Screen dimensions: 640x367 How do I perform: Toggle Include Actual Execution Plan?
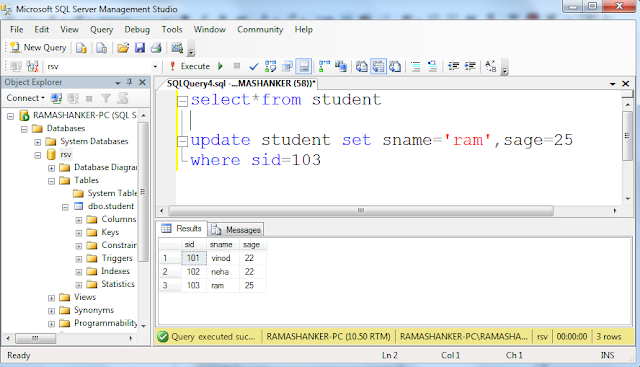[x=324, y=66]
